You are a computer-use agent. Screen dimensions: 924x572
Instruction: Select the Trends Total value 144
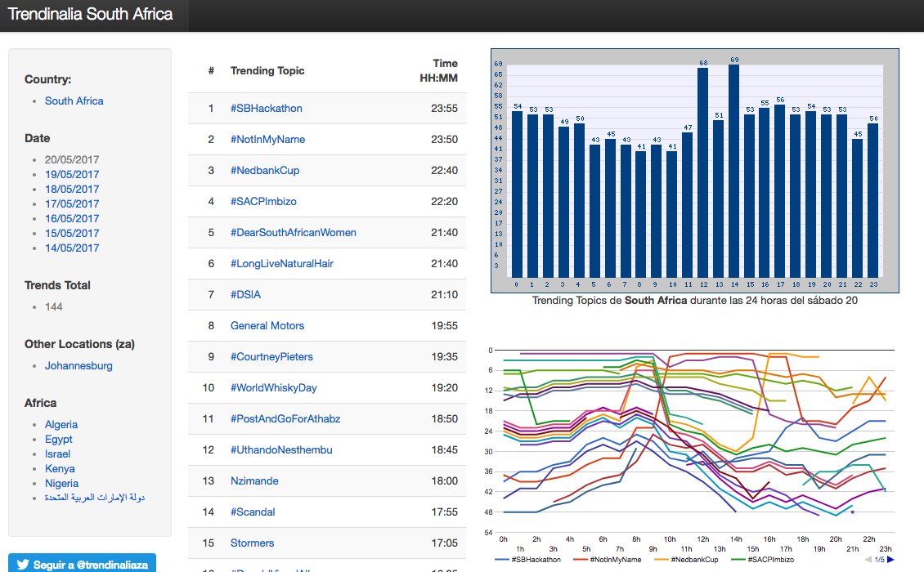tap(54, 307)
